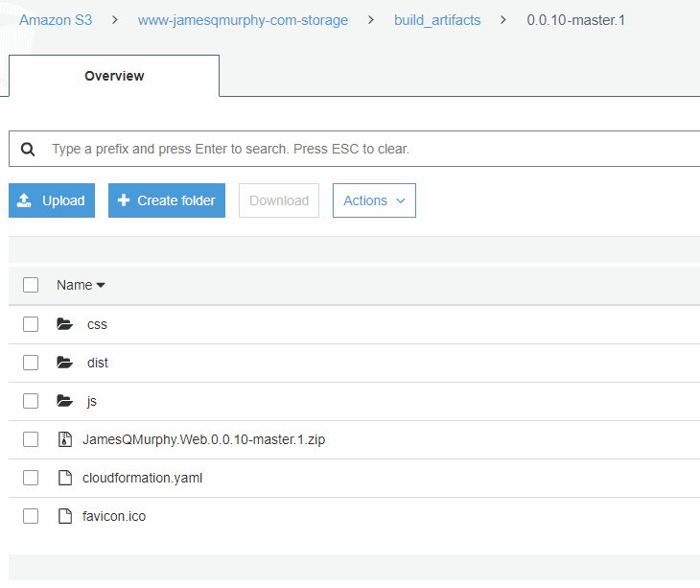The image size is (700, 588).
Task: Click the 0.0.10-master.1 breadcrumb text
Action: point(576,20)
